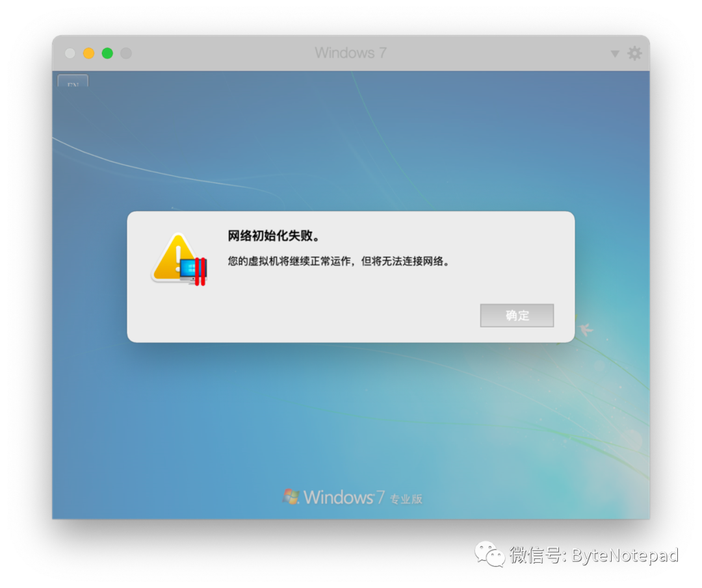Click the fourth gray Coherence circle button
The image size is (702, 588).
(126, 53)
